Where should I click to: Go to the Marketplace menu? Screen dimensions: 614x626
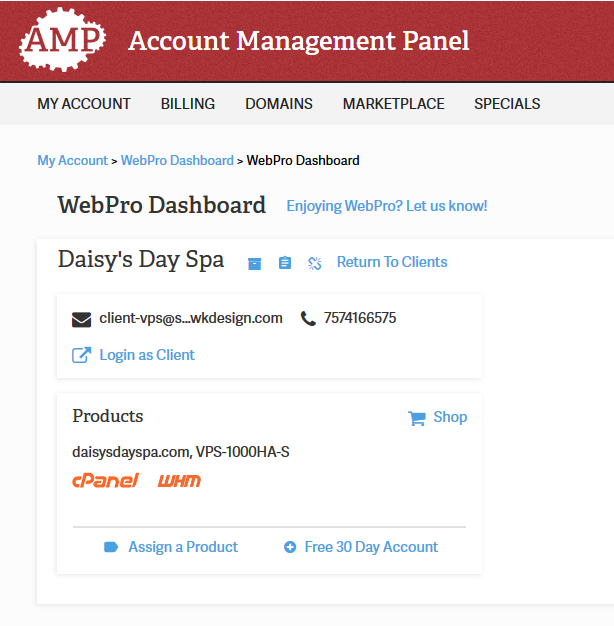(393, 104)
